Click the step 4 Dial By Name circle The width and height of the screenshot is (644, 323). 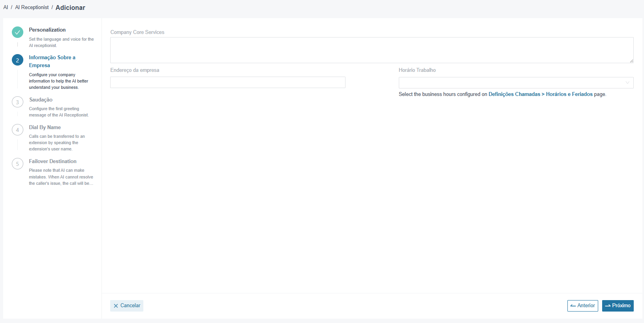pyautogui.click(x=17, y=130)
